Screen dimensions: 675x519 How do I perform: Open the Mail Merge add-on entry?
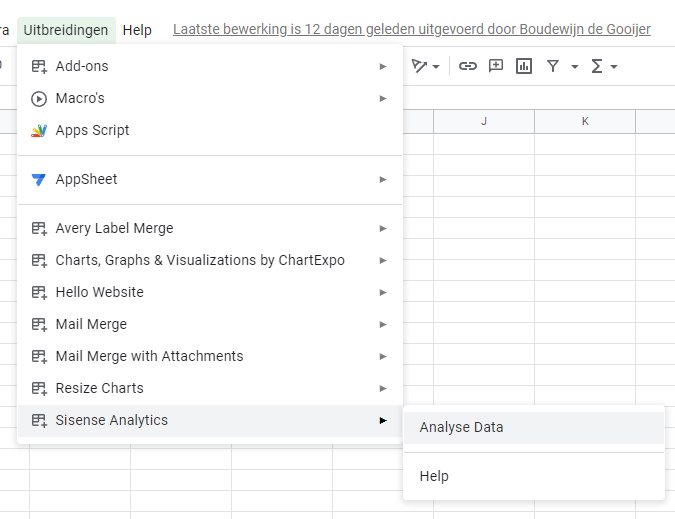pos(210,324)
